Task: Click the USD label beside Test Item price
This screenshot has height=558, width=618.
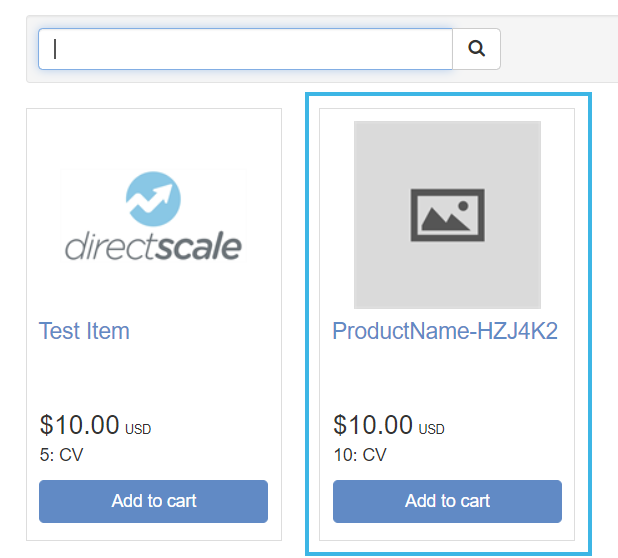Action: [x=138, y=430]
